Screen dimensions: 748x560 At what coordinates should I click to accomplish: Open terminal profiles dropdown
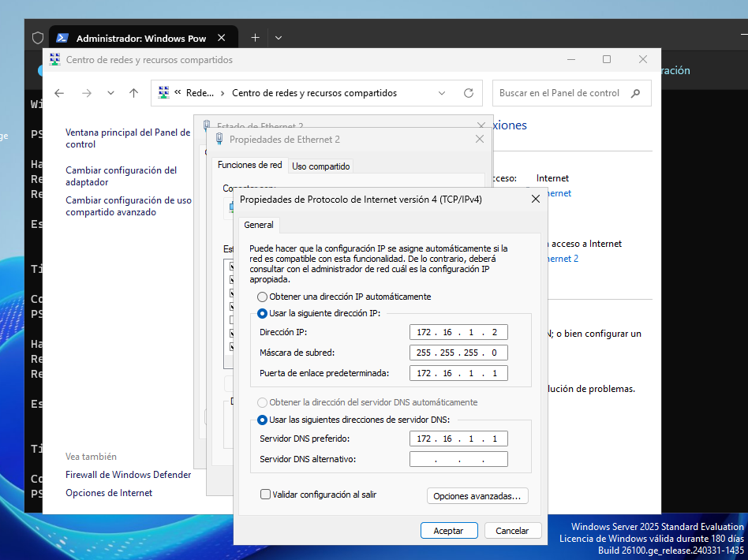click(x=279, y=38)
